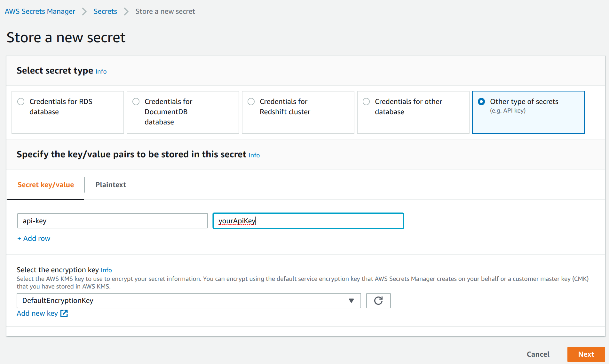Navigate to Secrets breadcrumb
The width and height of the screenshot is (609, 364).
[x=105, y=11]
